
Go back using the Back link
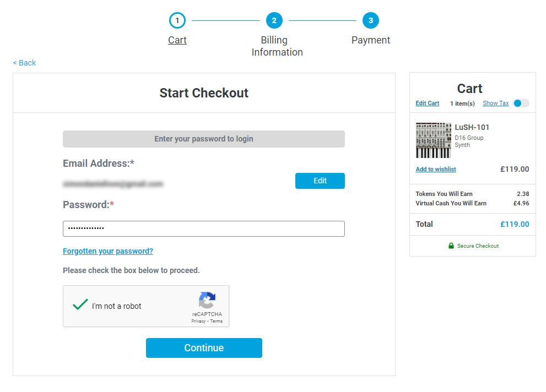[x=24, y=62]
